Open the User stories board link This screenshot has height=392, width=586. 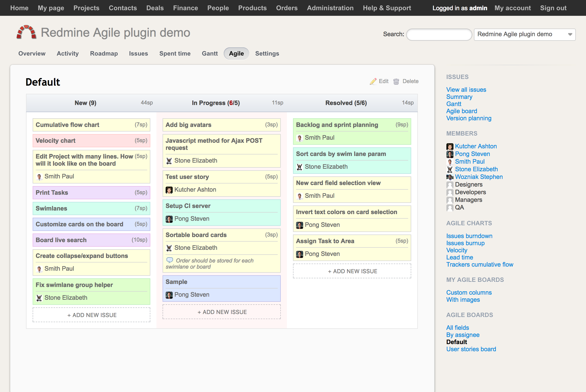click(471, 349)
